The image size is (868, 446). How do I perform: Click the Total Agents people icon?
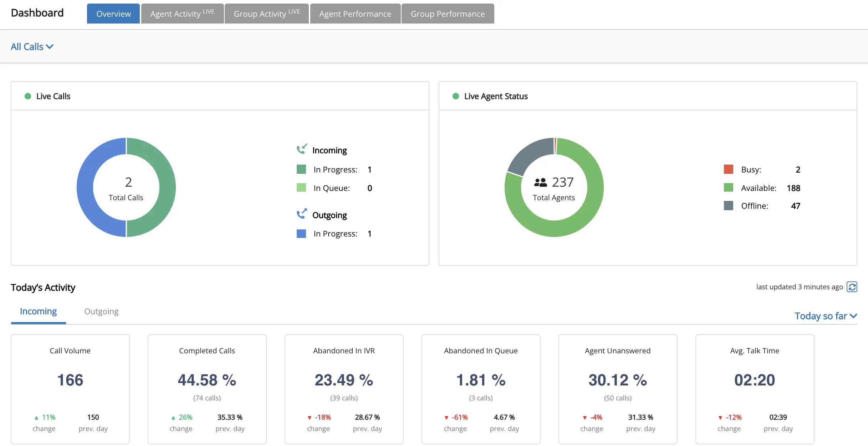coord(540,182)
